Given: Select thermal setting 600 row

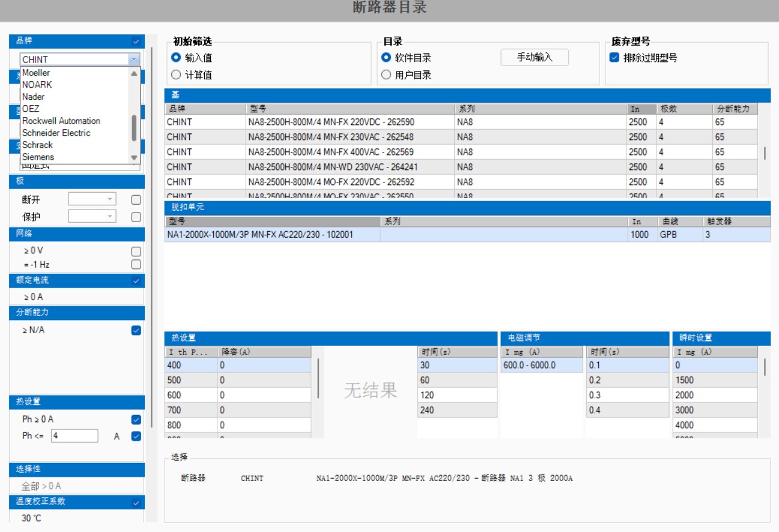Looking at the screenshot, I should click(238, 395).
